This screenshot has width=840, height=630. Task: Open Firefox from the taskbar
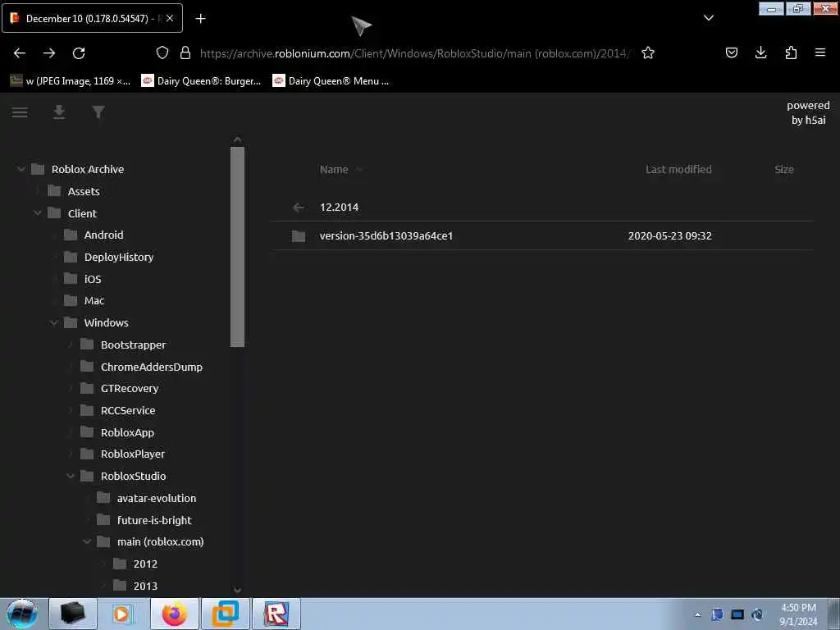pyautogui.click(x=175, y=614)
